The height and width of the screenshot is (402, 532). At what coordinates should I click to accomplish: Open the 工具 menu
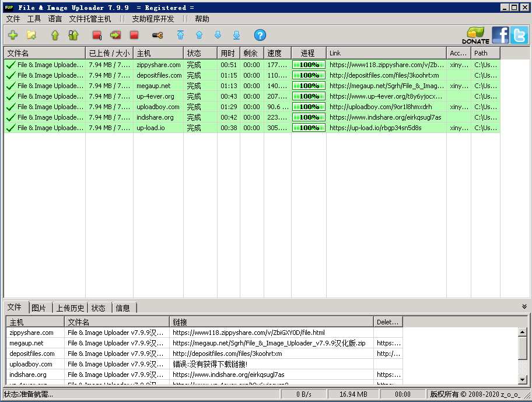[x=34, y=19]
